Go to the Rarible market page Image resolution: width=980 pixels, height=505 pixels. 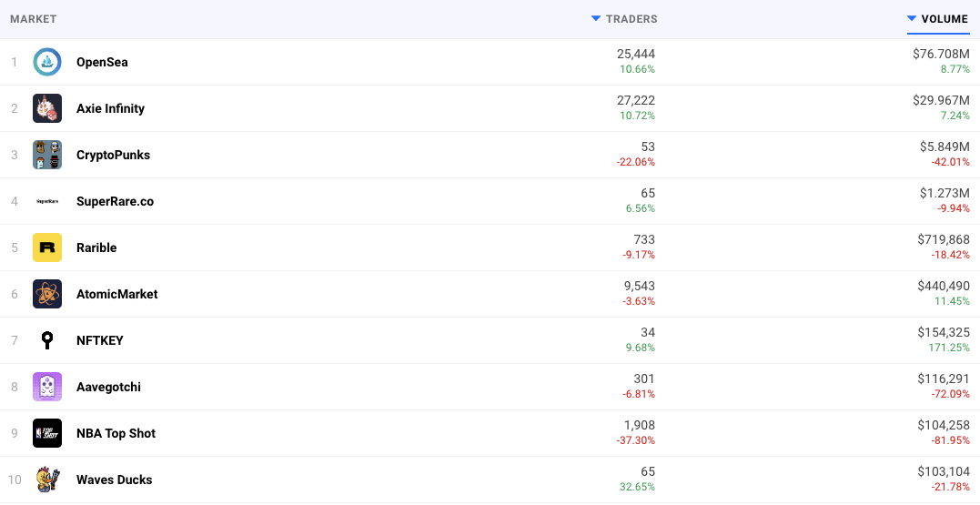click(96, 247)
